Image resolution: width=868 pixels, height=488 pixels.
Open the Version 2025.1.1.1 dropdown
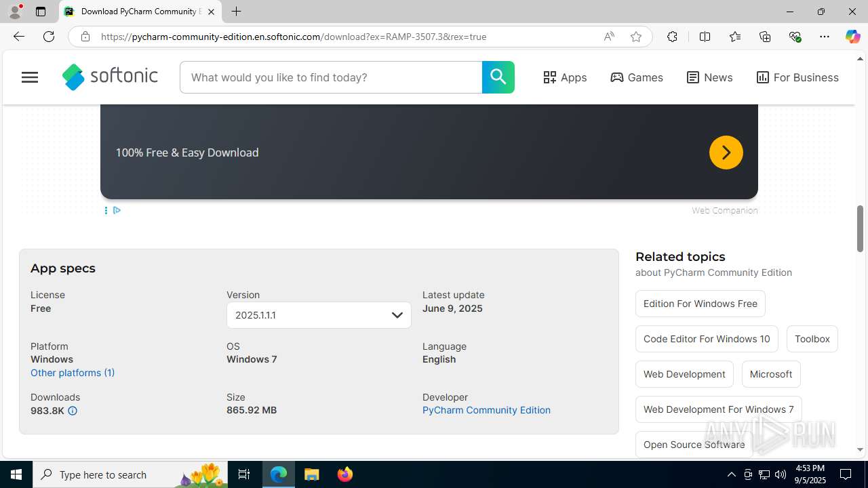coord(319,315)
